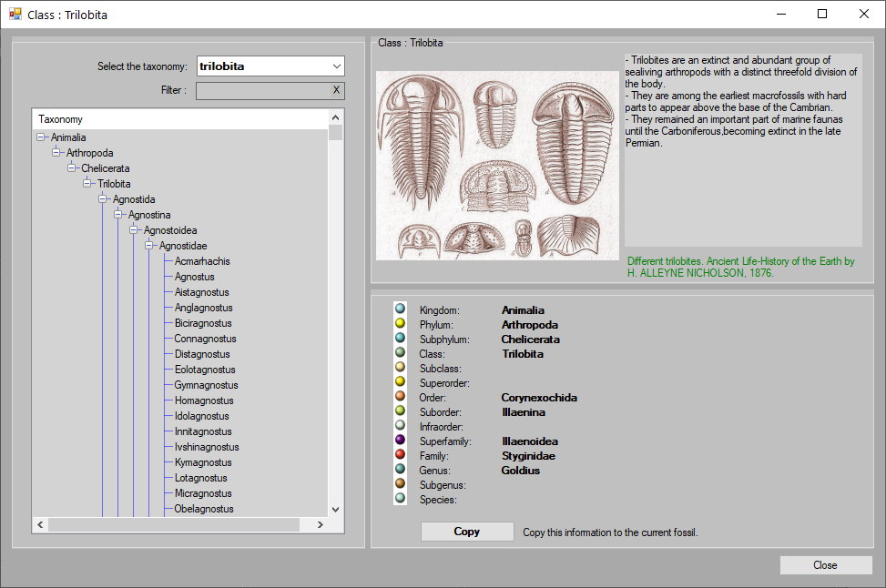
Task: Select Kymagnostus in the taxonomy tree
Action: [203, 462]
